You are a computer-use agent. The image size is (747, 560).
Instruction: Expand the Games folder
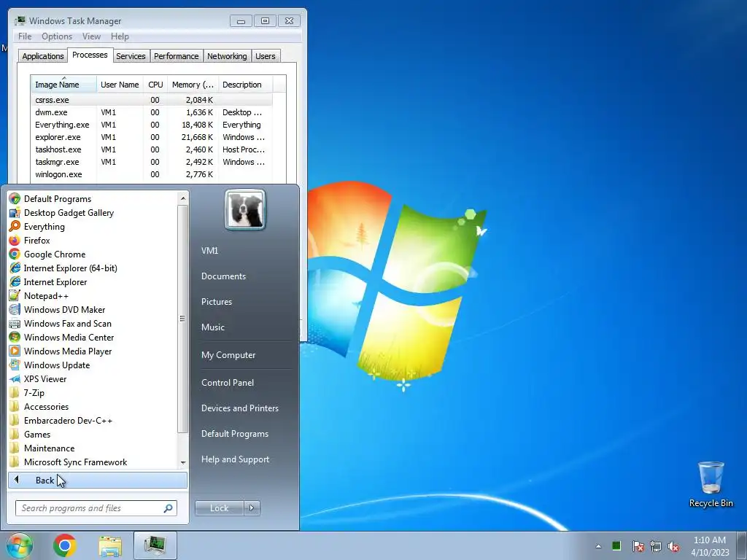(x=36, y=435)
